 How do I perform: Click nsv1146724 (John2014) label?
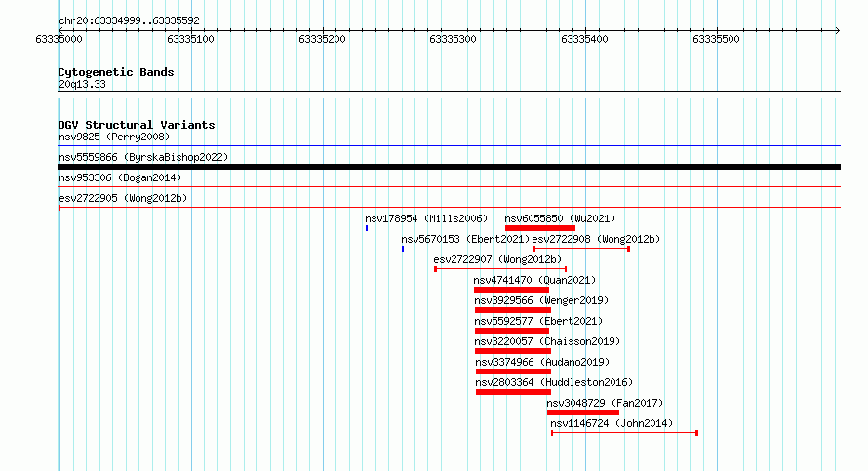(x=612, y=423)
